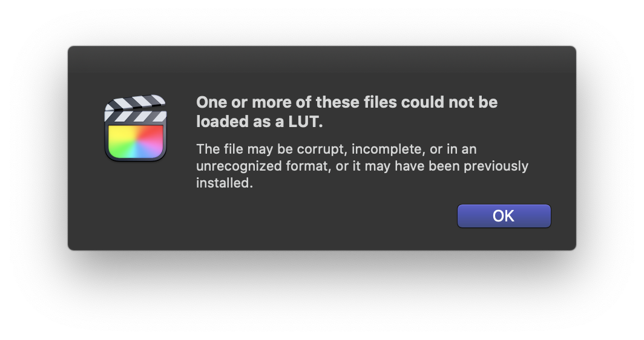Click the rainbow color wheel in the icon
Screen dimensions: 644x340
(x=136, y=142)
